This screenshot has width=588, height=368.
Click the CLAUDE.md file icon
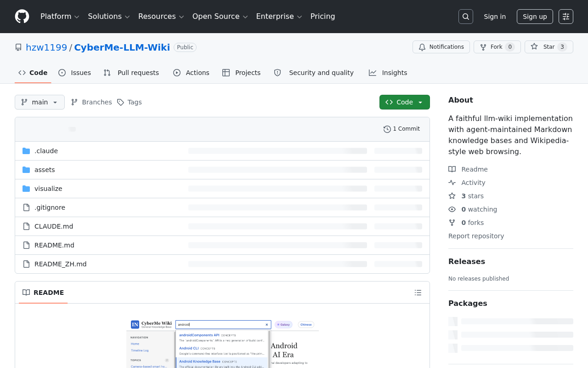[26, 226]
